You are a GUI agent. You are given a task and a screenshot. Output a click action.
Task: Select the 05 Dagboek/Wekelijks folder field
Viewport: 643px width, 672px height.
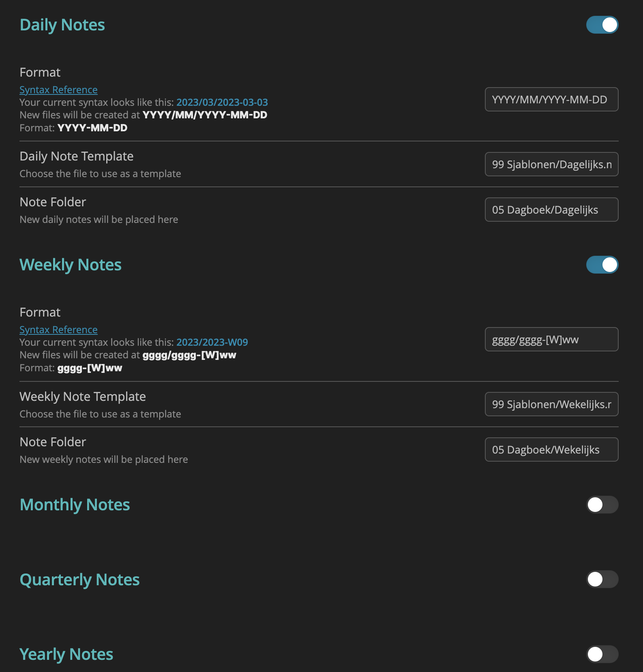click(x=551, y=449)
